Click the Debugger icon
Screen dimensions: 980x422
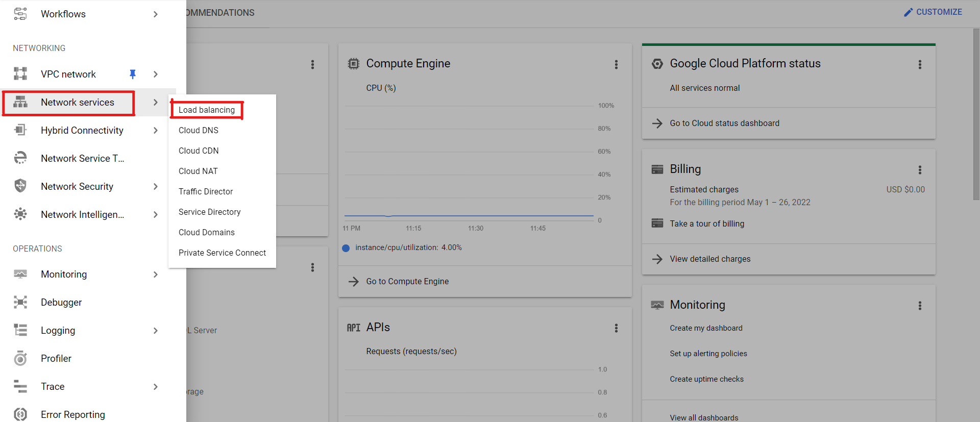(x=20, y=302)
